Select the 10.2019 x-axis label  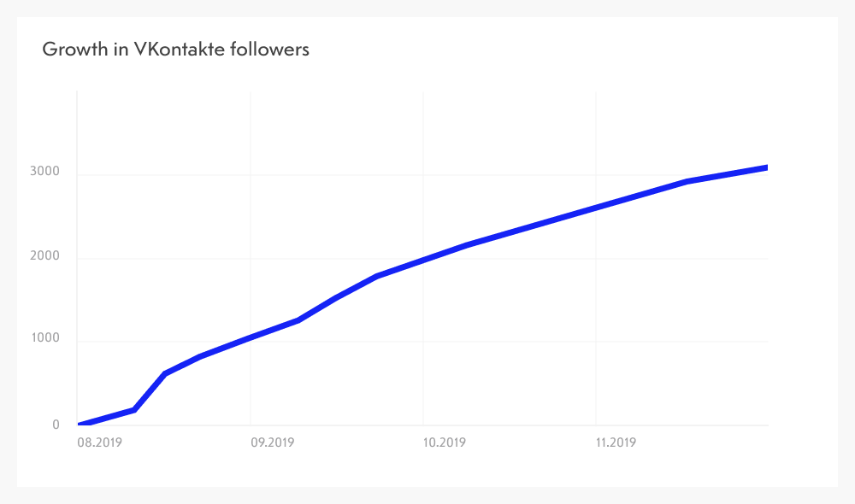[x=445, y=442]
